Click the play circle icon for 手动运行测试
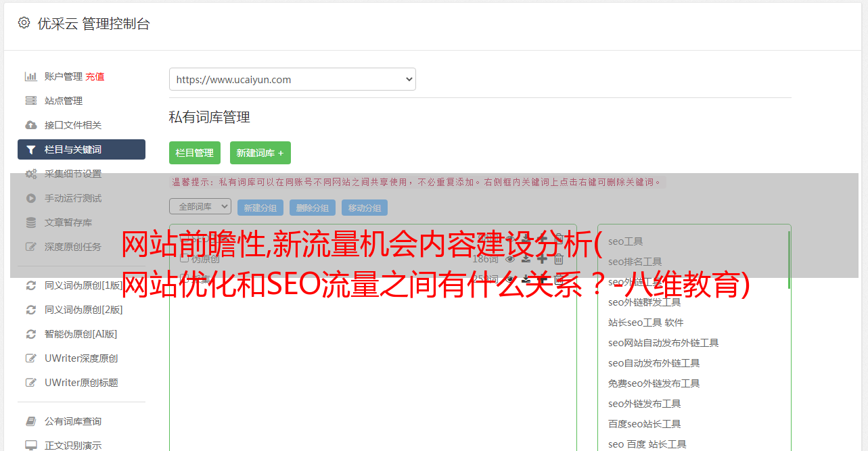This screenshot has height=451, width=868. coord(31,198)
